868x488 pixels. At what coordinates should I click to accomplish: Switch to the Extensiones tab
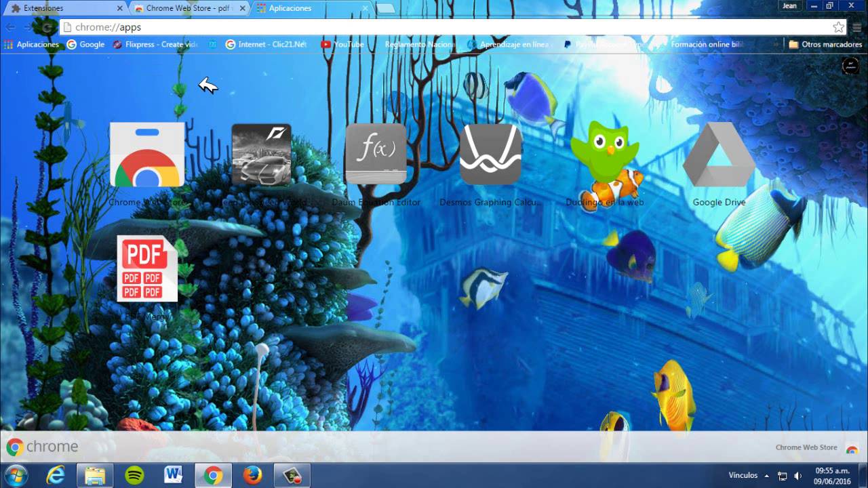[64, 8]
